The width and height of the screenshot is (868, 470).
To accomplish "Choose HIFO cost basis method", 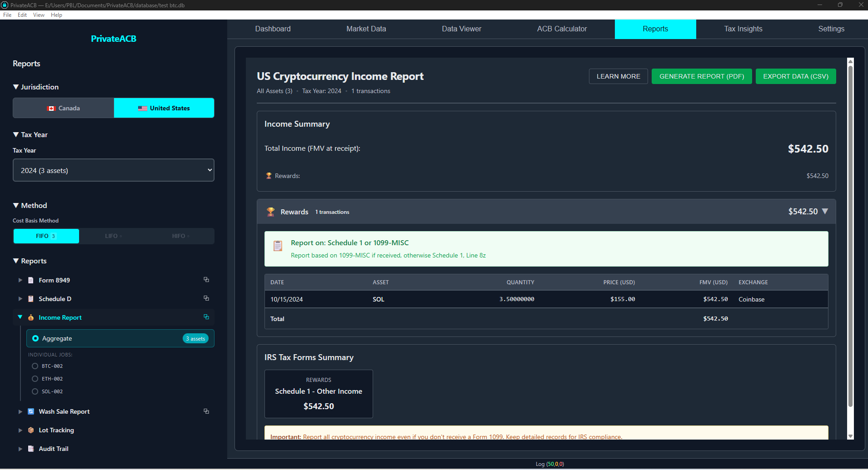I will click(180, 236).
